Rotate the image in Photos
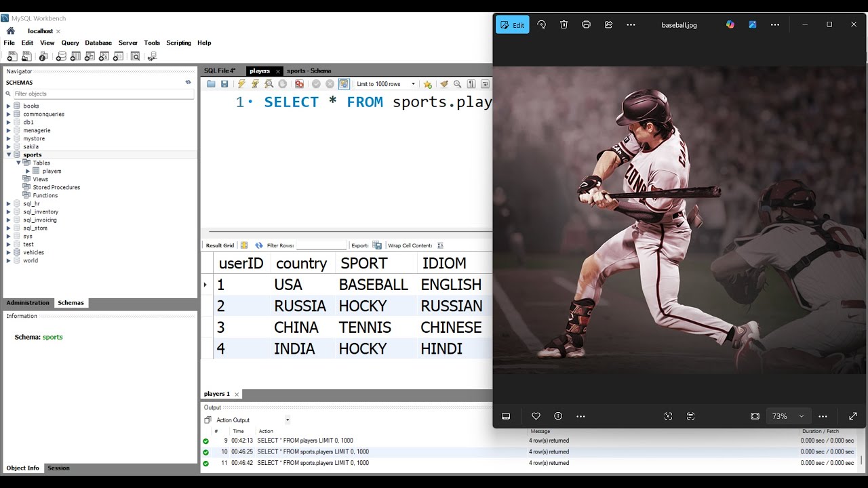 (541, 24)
